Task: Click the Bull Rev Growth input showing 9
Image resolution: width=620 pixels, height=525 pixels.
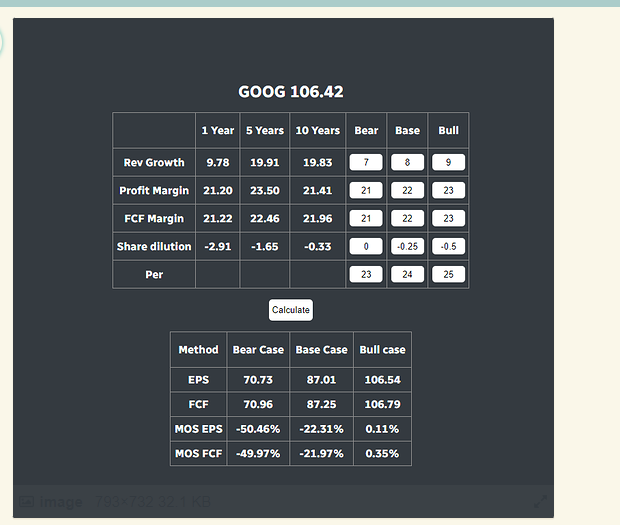Action: (448, 162)
